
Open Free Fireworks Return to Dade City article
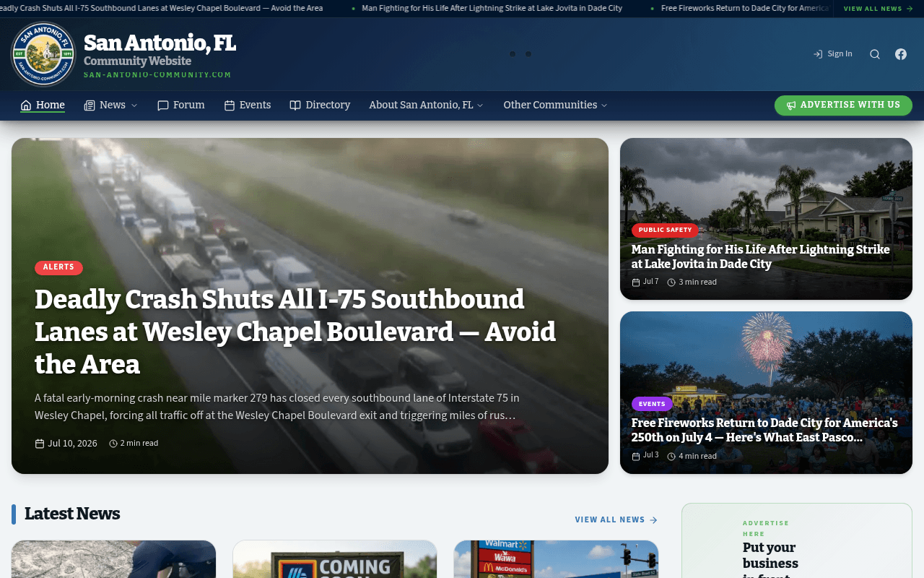[x=764, y=430]
